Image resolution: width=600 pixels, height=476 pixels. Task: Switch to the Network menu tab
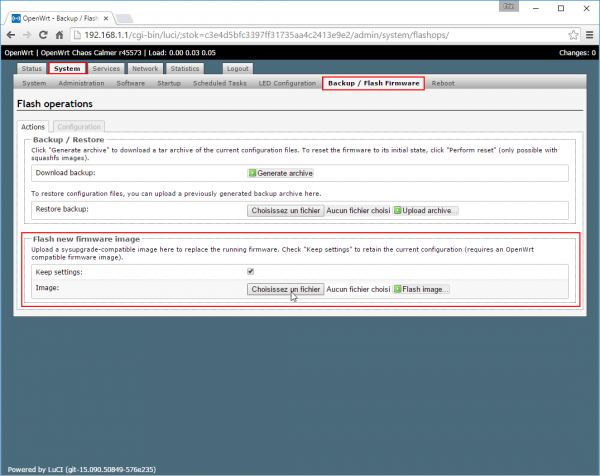[x=144, y=69]
